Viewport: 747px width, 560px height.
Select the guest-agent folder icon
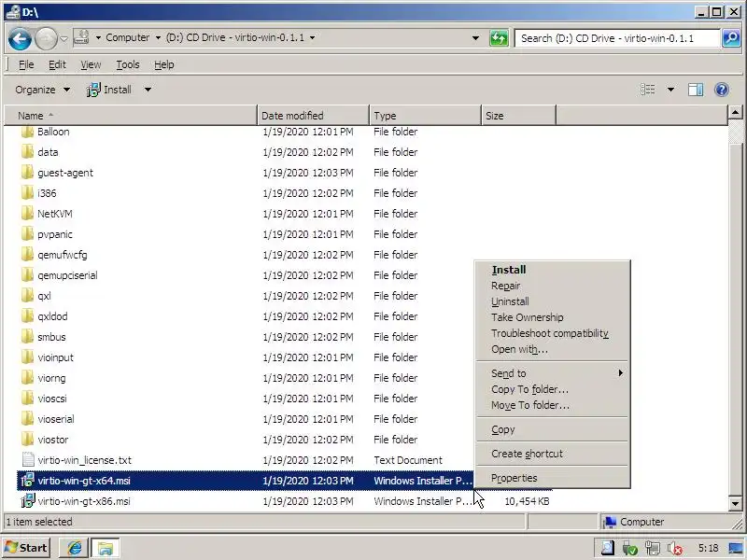(28, 173)
